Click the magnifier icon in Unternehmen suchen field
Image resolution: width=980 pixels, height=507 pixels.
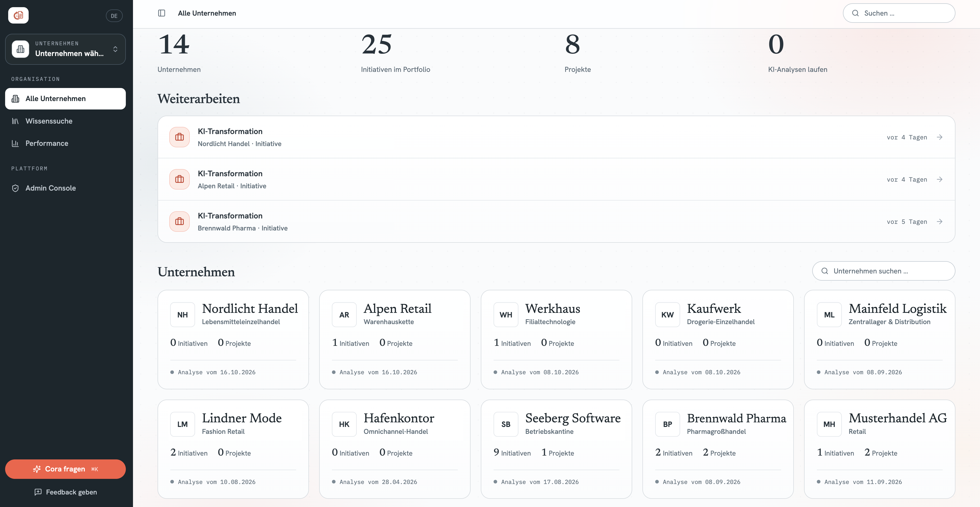[x=825, y=271]
